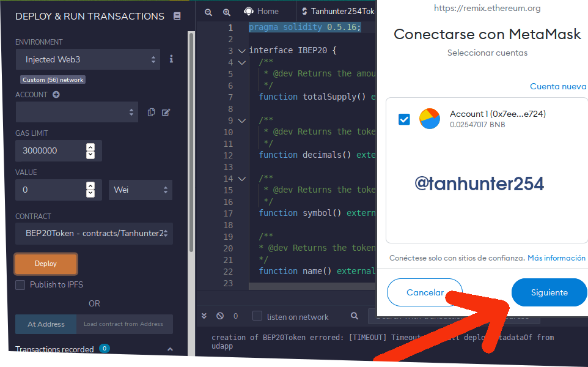The image size is (588, 367).
Task: Uncheck Account 1 in the MetaMask popup
Action: pos(404,119)
